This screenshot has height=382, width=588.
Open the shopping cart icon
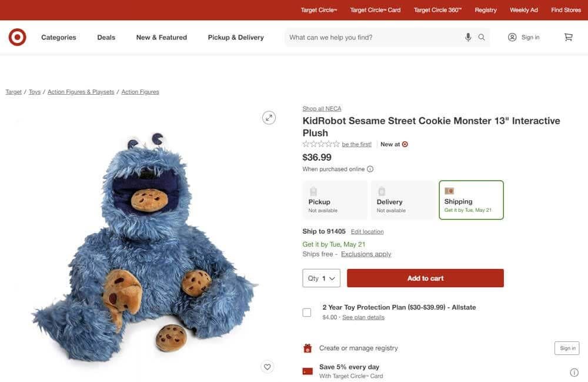[568, 36]
